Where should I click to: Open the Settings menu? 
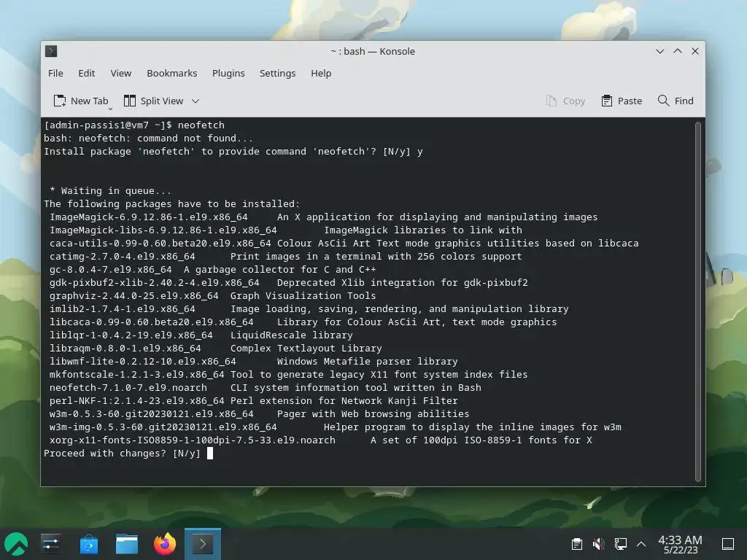point(277,74)
